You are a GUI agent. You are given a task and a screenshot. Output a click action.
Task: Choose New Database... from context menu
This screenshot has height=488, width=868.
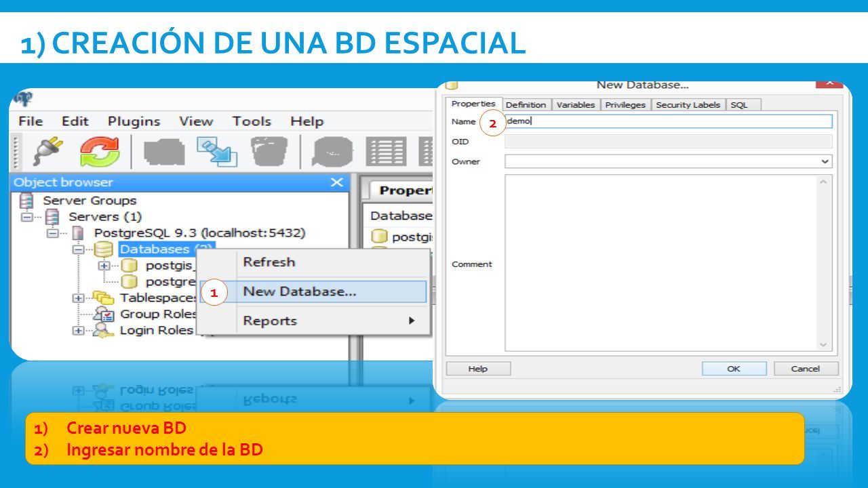tap(314, 291)
